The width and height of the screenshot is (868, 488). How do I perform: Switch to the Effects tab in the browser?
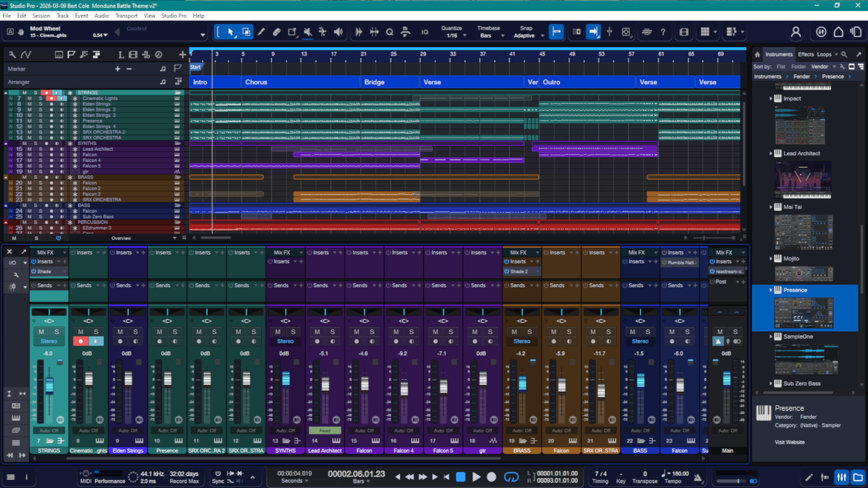point(806,54)
